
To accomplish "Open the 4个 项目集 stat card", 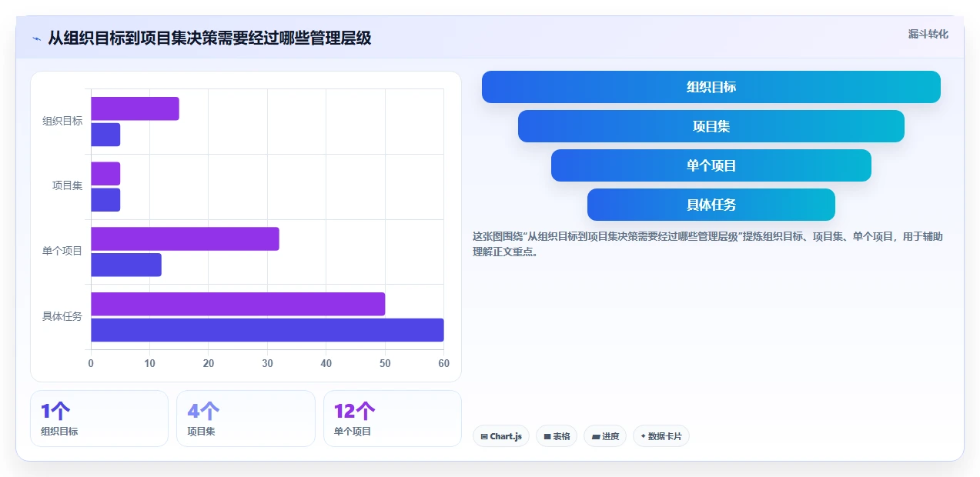I will click(246, 419).
